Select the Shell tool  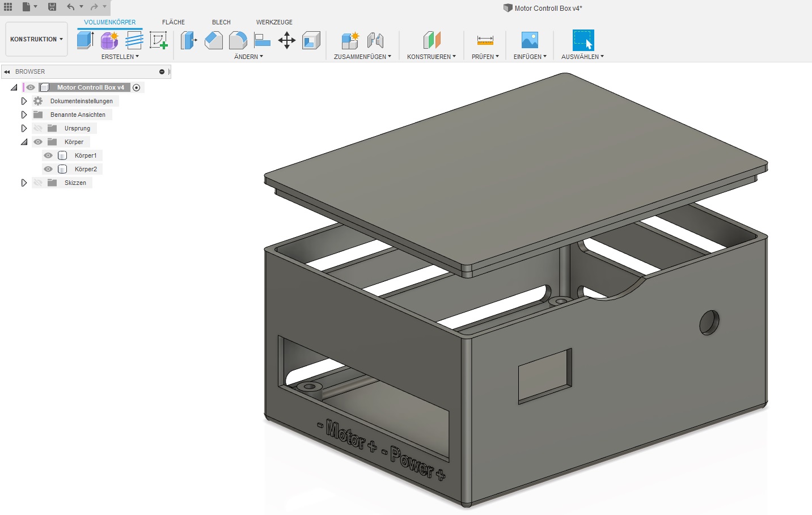coord(311,40)
